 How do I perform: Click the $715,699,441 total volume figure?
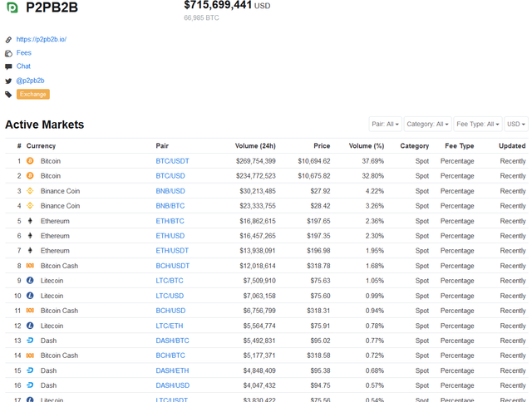click(x=218, y=5)
